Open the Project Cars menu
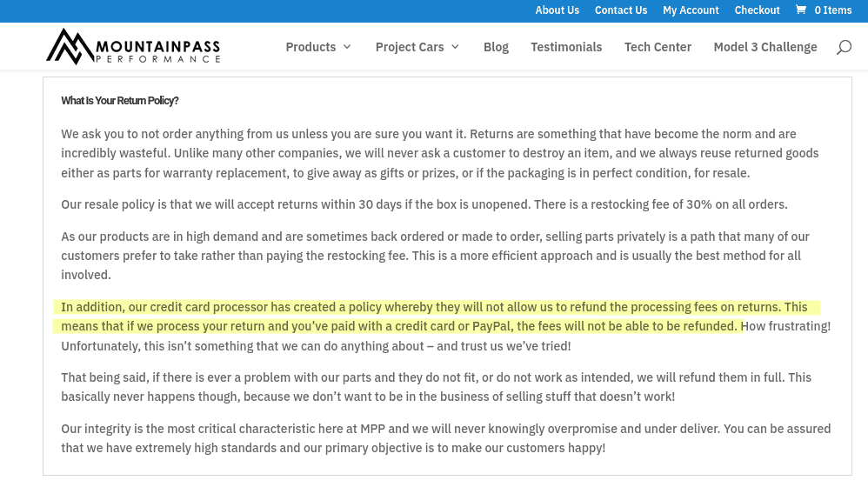The width and height of the screenshot is (868, 487). (417, 47)
